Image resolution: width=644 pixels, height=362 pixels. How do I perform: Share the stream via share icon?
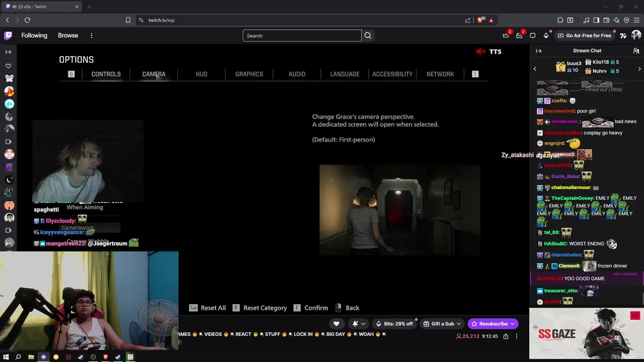click(x=506, y=336)
